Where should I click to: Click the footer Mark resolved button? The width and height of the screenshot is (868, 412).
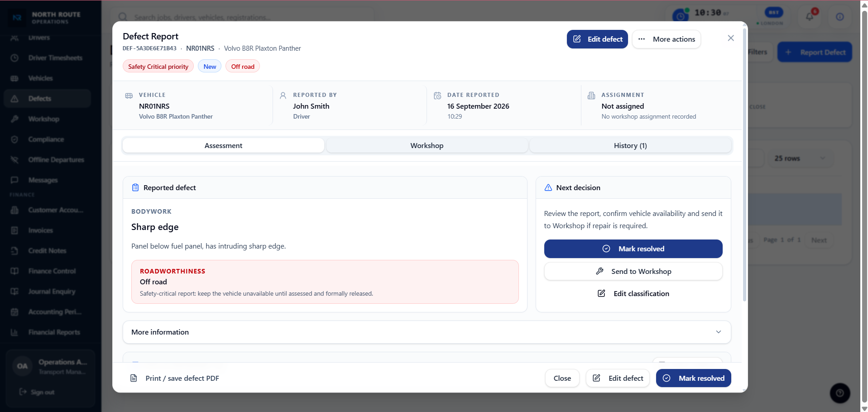tap(693, 378)
